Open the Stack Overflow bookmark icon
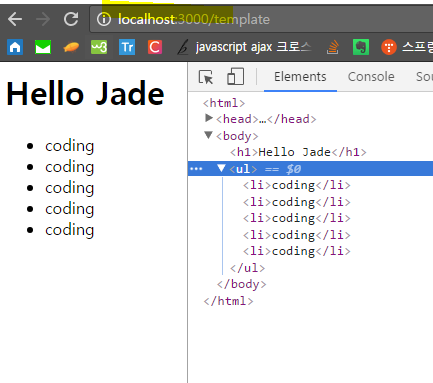The height and width of the screenshot is (383, 433). pos(333,47)
